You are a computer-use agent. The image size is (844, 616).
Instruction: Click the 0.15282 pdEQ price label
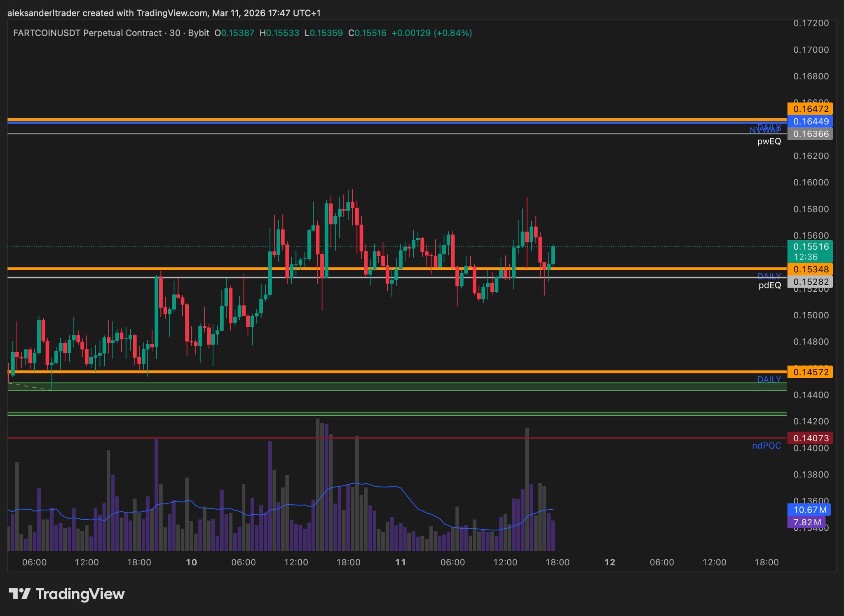coord(810,282)
